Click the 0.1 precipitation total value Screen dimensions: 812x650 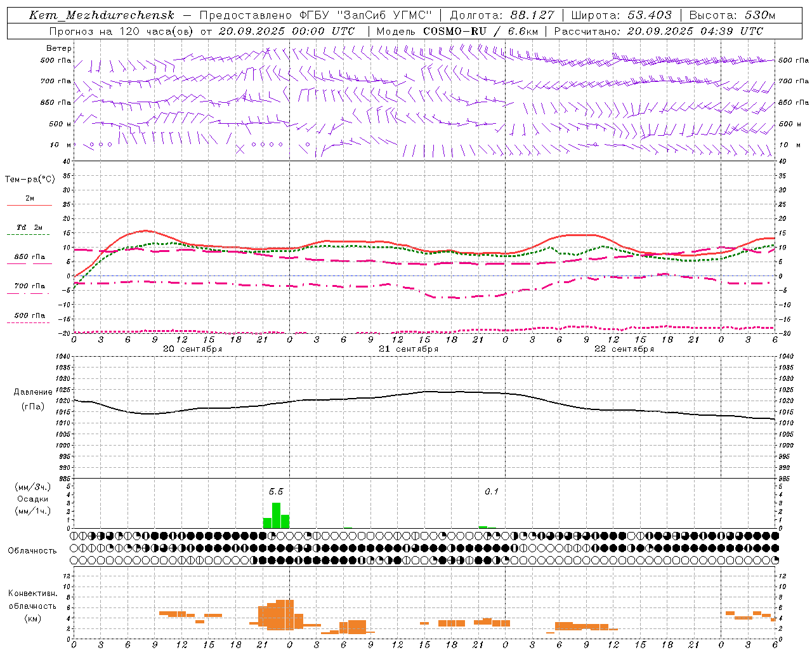click(x=492, y=492)
